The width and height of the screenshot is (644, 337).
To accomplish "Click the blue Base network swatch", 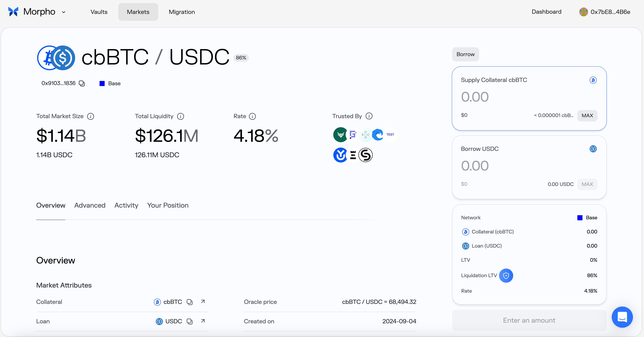I will (102, 83).
